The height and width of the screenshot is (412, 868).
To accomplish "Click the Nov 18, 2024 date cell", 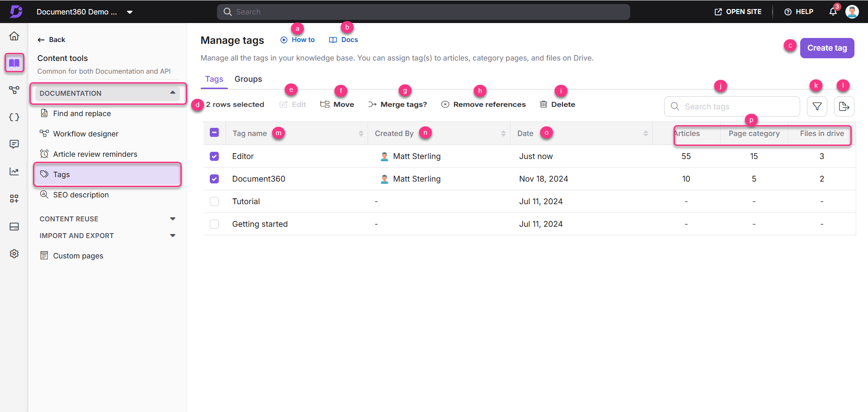I will [x=543, y=179].
